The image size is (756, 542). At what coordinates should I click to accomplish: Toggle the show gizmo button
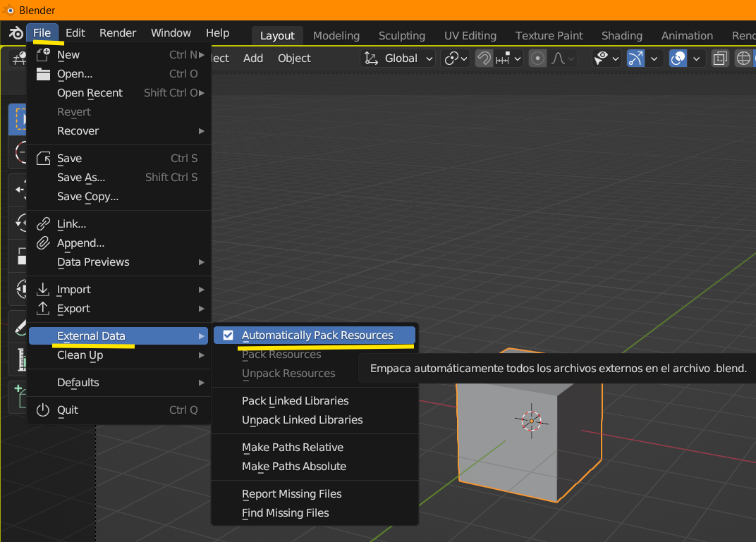[x=635, y=58]
